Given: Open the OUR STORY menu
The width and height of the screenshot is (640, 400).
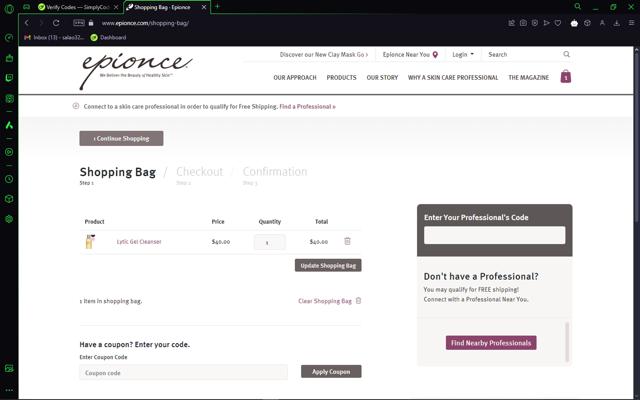Looking at the screenshot, I should coord(382,78).
